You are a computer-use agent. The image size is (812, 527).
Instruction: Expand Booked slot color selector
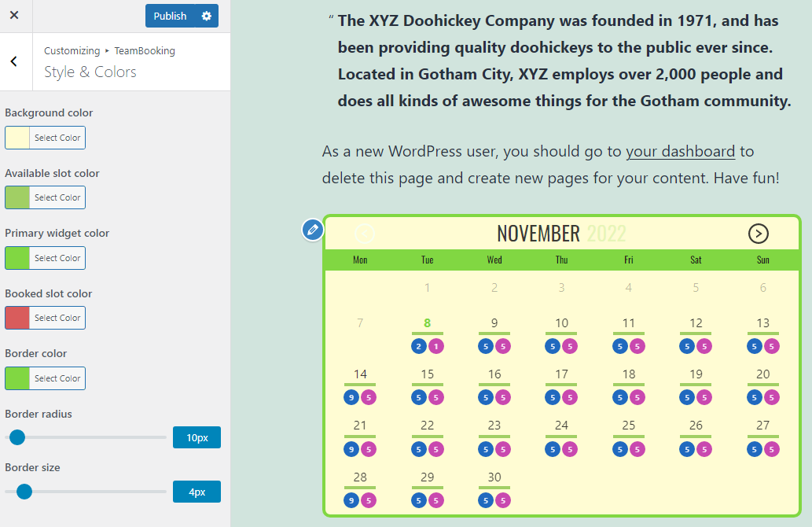[x=45, y=318]
